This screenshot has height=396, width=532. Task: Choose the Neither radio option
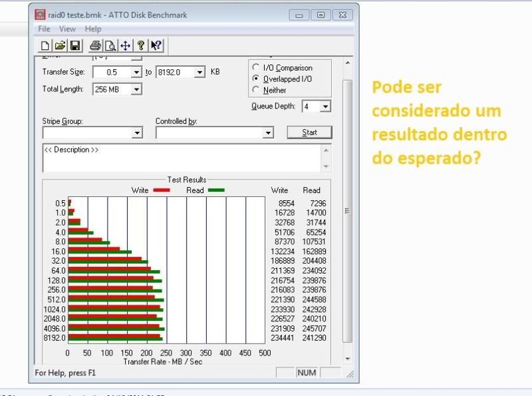256,91
